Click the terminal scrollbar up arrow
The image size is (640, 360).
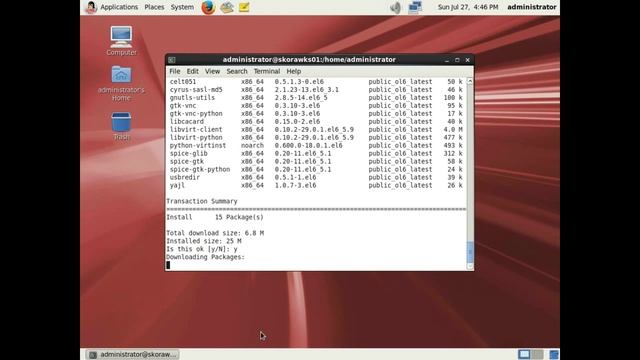470,81
